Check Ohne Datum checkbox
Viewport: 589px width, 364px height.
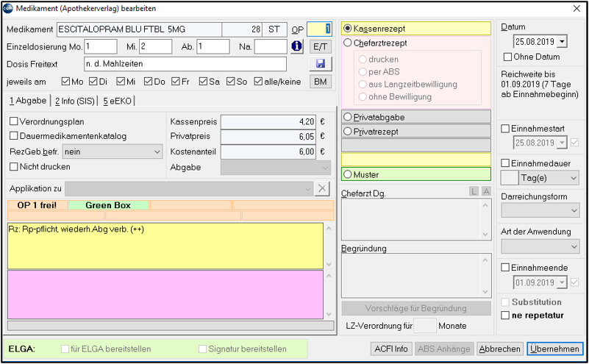pyautogui.click(x=507, y=57)
